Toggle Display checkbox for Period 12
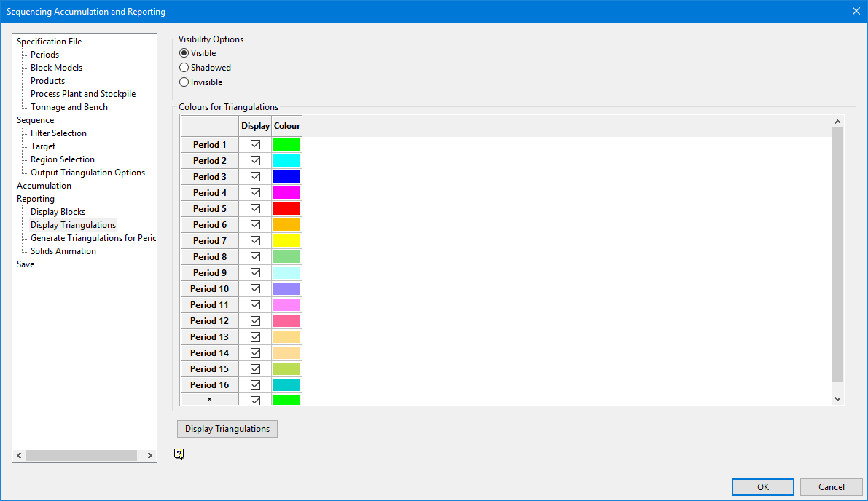The width and height of the screenshot is (868, 501). [255, 321]
